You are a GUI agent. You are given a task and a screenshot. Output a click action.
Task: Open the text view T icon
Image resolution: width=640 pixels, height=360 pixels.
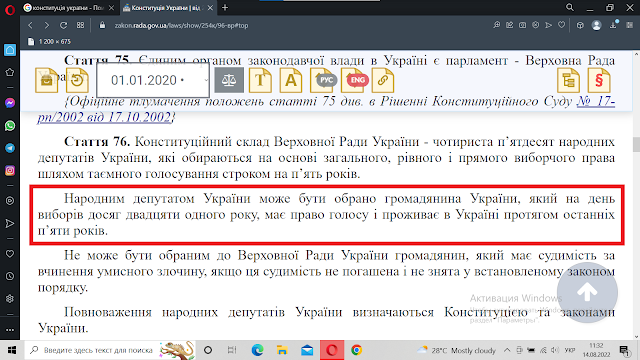(260, 80)
